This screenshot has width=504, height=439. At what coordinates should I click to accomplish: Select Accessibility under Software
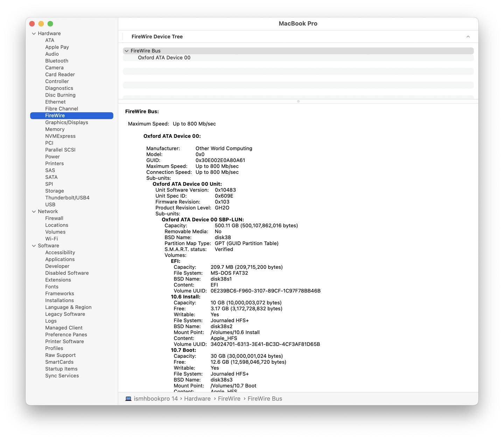60,253
